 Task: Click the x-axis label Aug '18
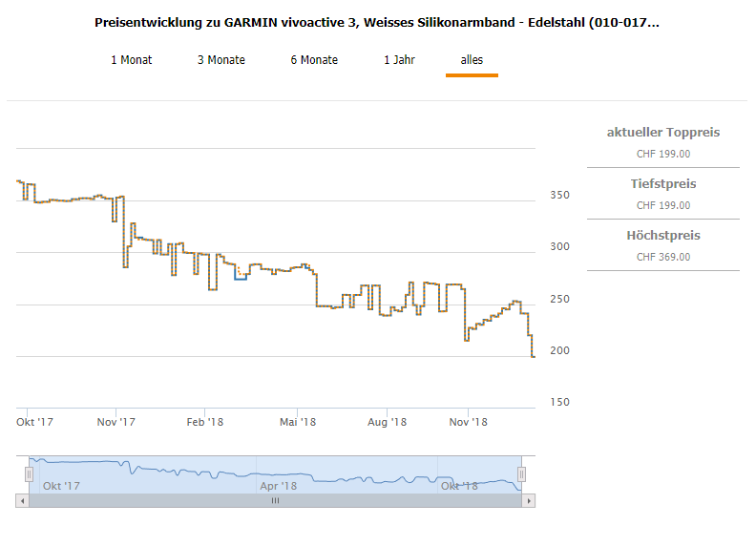[x=387, y=422]
